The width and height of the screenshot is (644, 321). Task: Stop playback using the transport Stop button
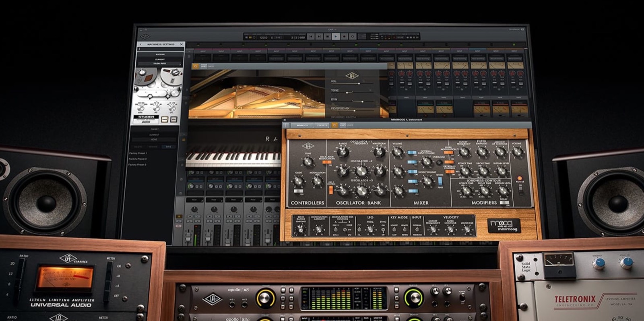(x=328, y=37)
